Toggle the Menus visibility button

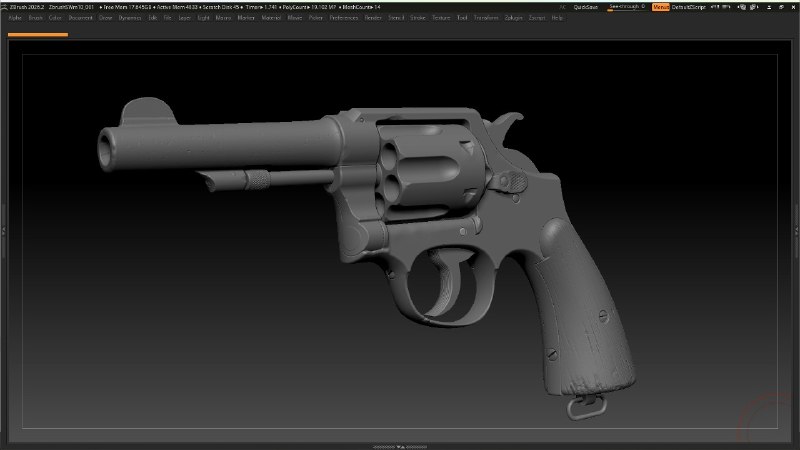661,7
